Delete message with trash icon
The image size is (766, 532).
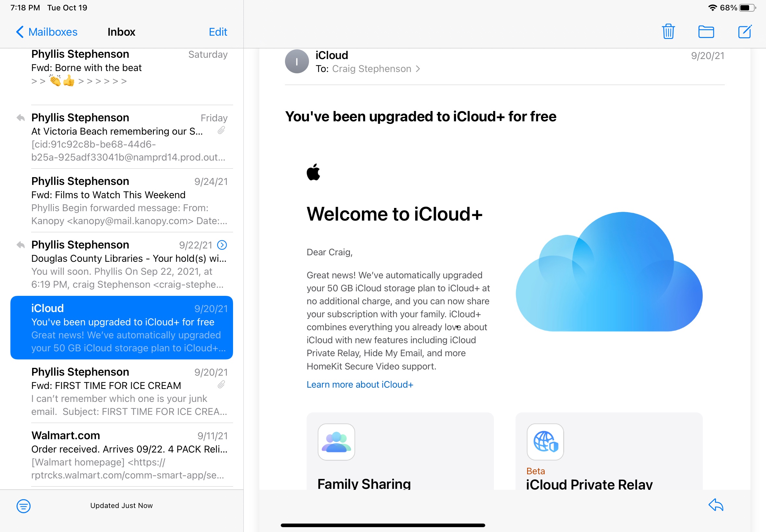pyautogui.click(x=668, y=32)
